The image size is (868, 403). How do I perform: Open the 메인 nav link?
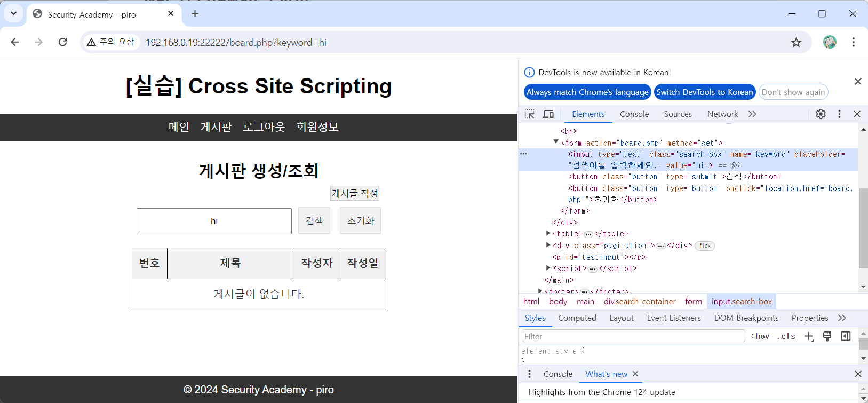(x=179, y=127)
